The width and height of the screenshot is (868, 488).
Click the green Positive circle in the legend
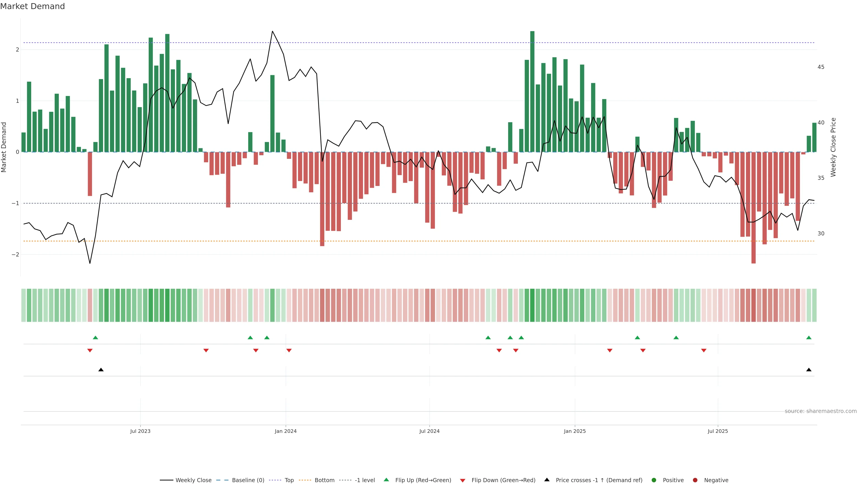point(654,480)
